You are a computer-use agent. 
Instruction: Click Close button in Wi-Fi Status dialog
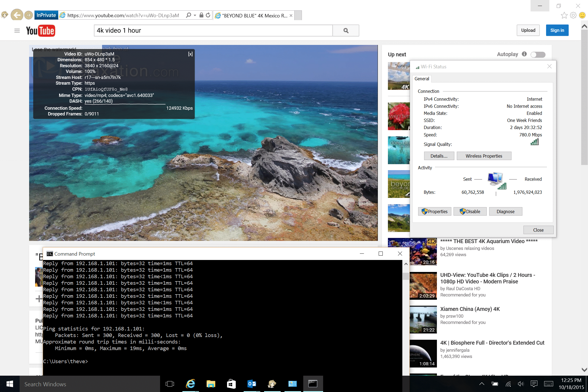click(538, 230)
